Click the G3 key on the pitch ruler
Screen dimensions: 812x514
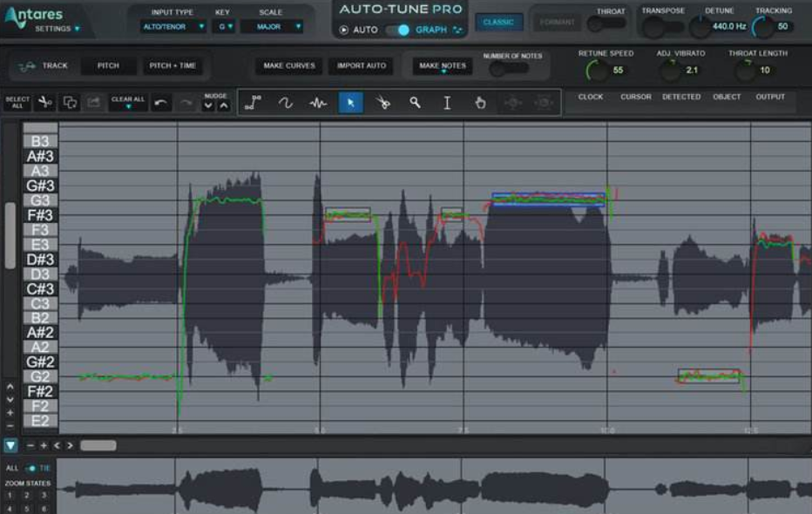(x=40, y=200)
